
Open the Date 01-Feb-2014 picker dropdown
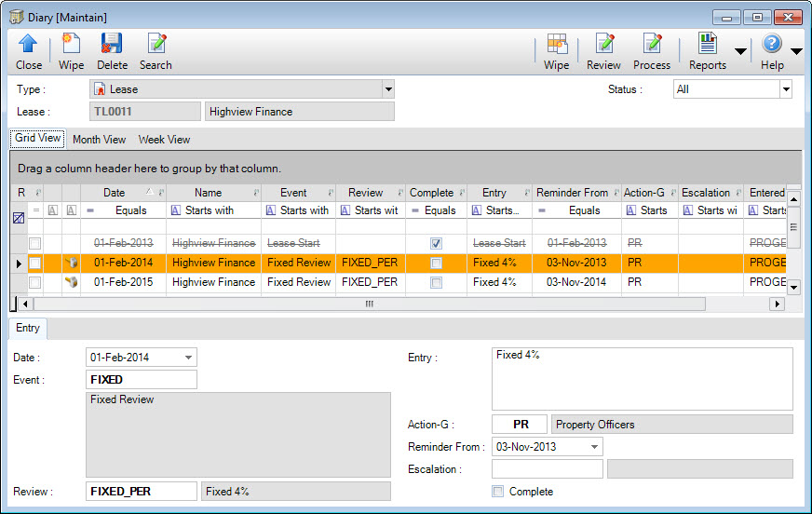[188, 358]
